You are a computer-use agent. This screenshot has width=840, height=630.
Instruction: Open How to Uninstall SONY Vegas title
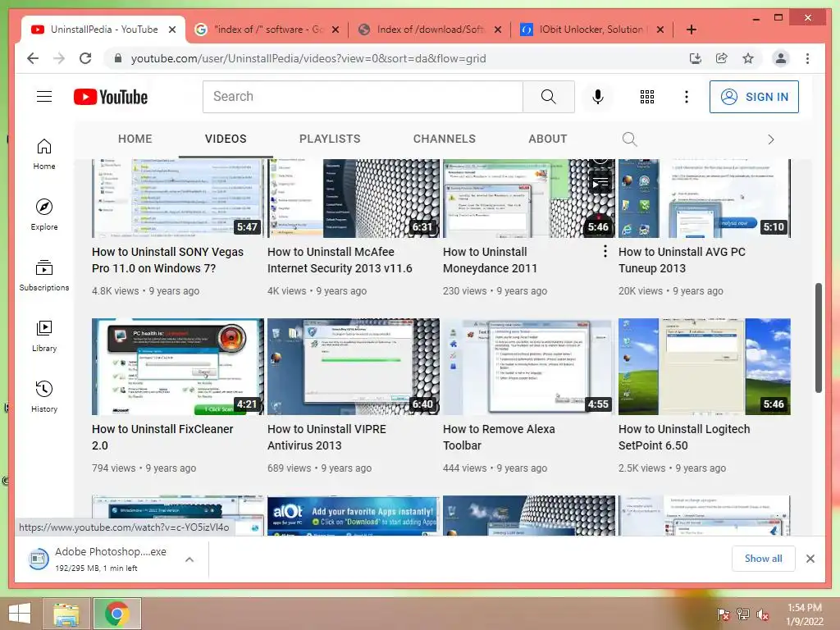tap(167, 260)
